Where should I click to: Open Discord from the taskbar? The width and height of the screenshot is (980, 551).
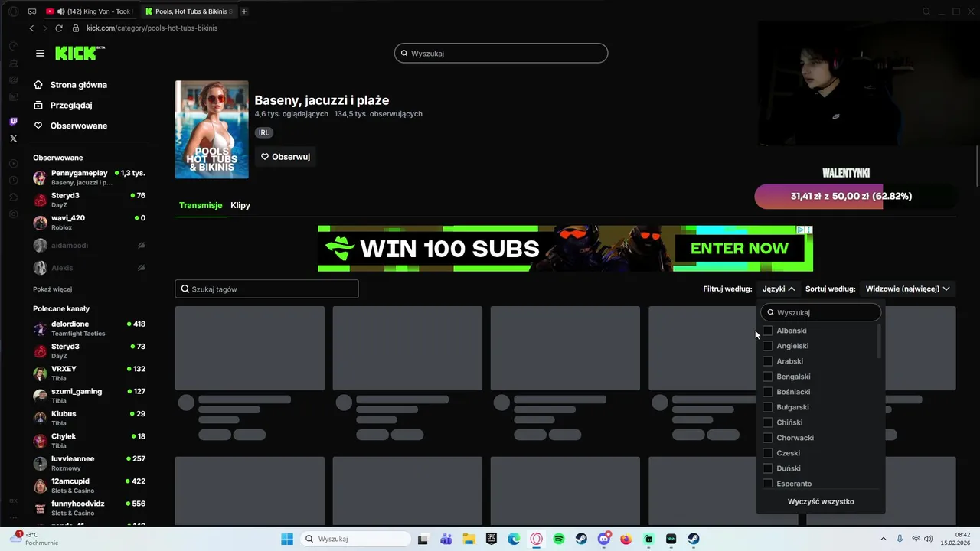604,539
